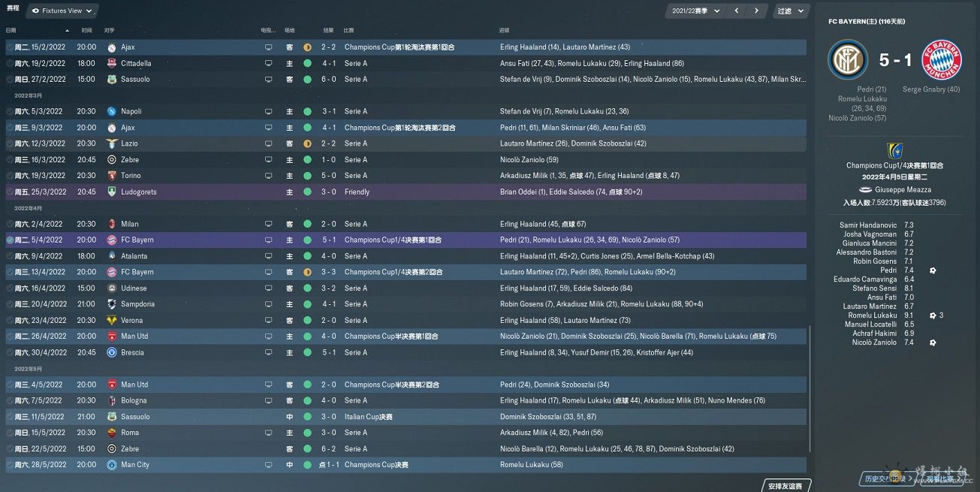Click the Napoli club badge in the fixtures list
This screenshot has width=980, height=492.
[x=112, y=111]
